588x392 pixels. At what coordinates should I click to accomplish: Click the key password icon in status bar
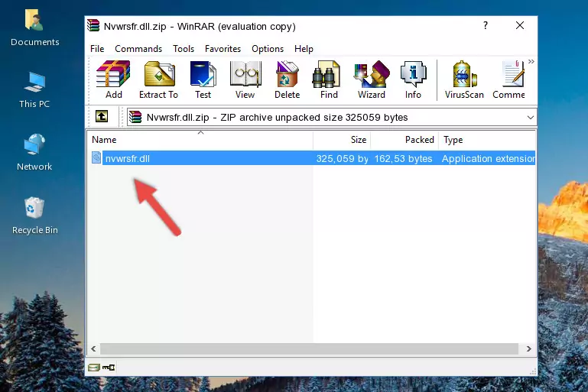(109, 368)
